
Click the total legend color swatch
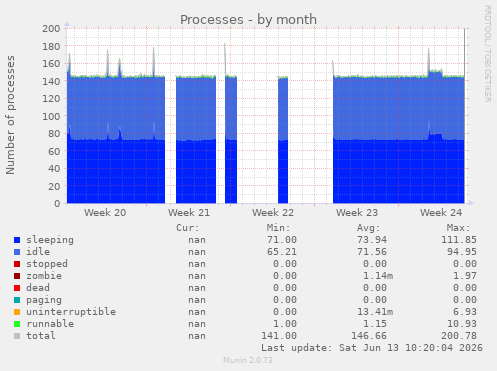coord(17,336)
